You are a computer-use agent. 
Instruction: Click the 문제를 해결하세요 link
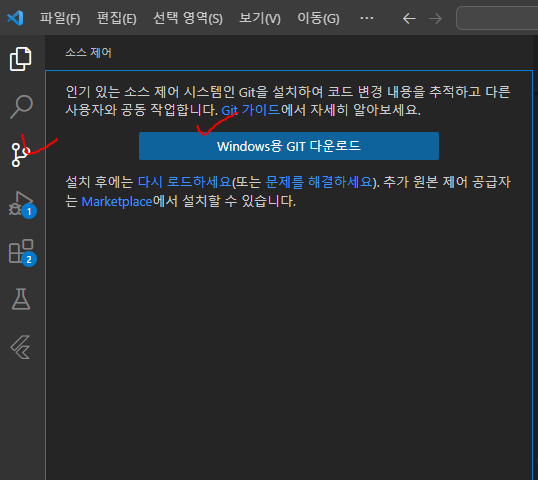tap(319, 182)
